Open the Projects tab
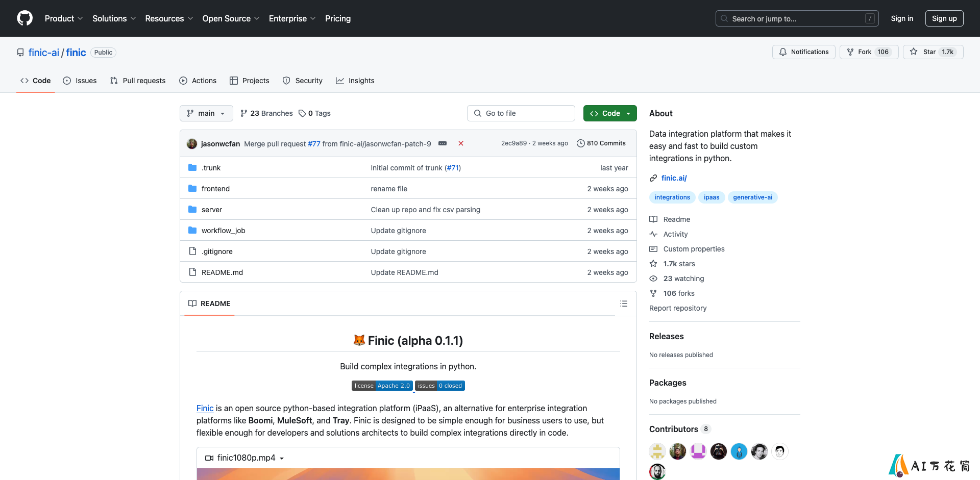Image resolution: width=980 pixels, height=480 pixels. click(x=250, y=81)
